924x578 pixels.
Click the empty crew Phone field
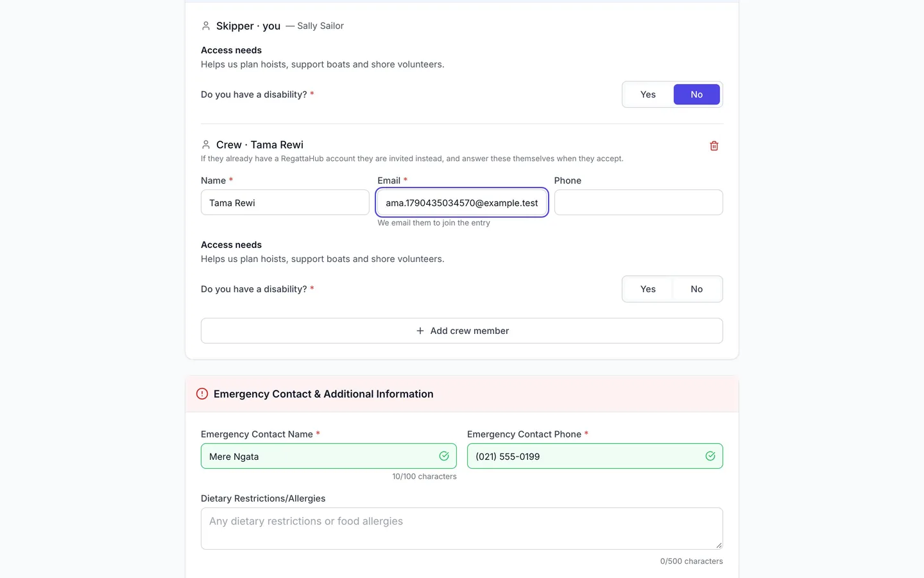click(x=638, y=202)
